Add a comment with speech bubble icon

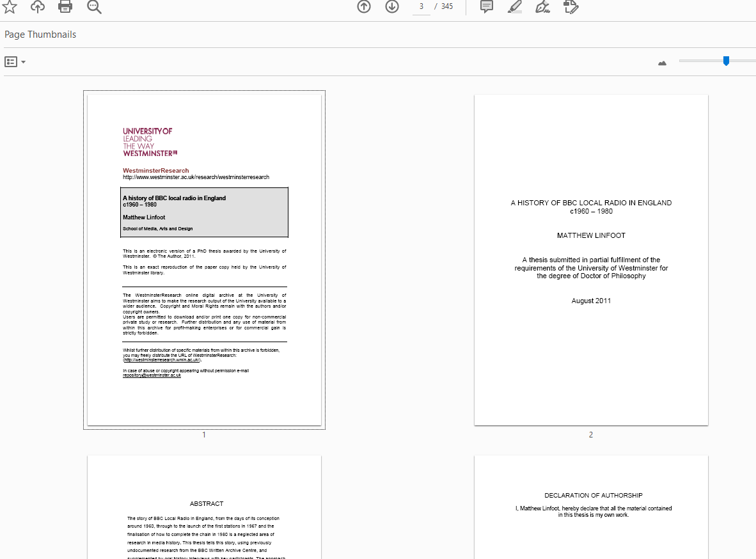[487, 7]
